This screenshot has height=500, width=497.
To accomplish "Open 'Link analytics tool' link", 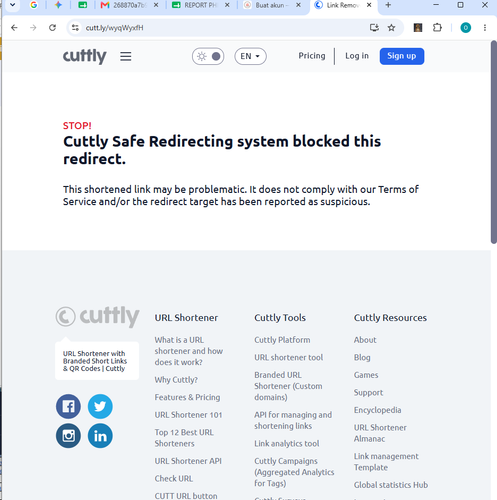I will point(287,444).
